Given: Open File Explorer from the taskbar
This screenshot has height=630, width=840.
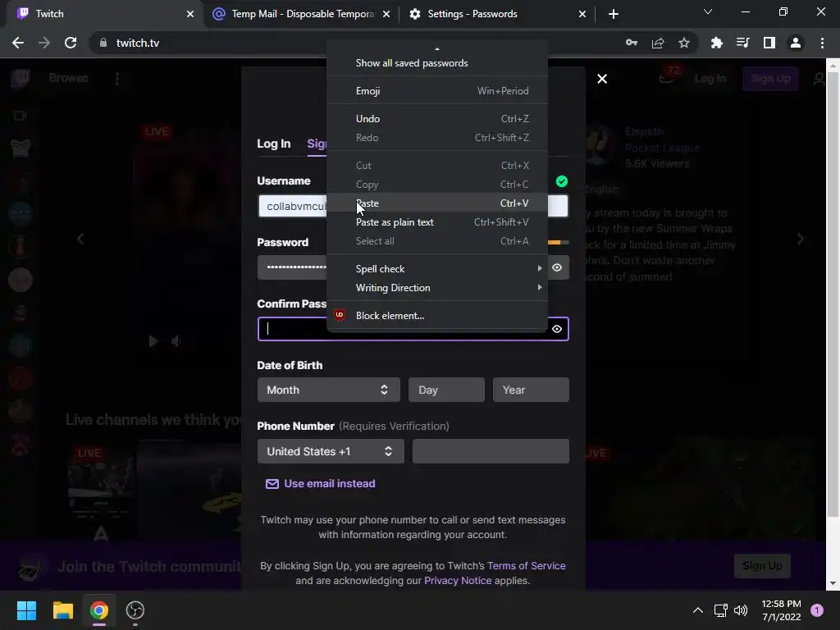Looking at the screenshot, I should [62, 610].
